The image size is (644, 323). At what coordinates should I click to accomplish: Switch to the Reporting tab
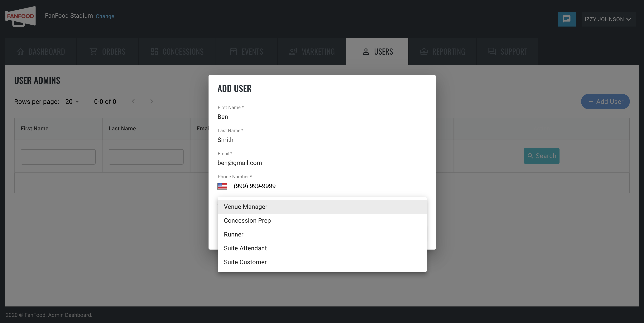[x=442, y=52]
